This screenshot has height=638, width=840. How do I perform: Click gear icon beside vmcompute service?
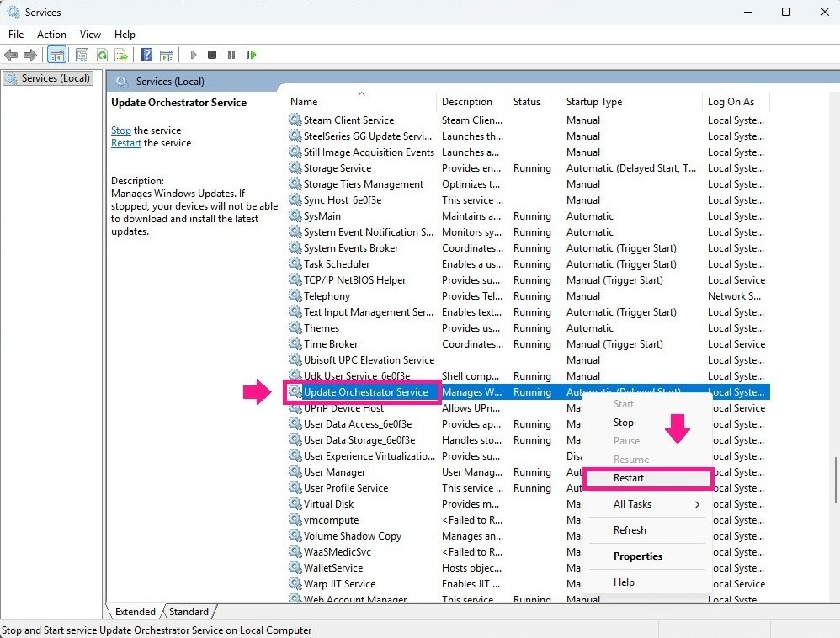tap(295, 519)
